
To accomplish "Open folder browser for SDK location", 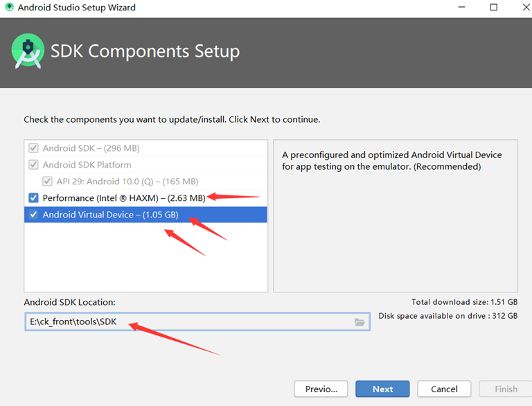I will (x=360, y=322).
